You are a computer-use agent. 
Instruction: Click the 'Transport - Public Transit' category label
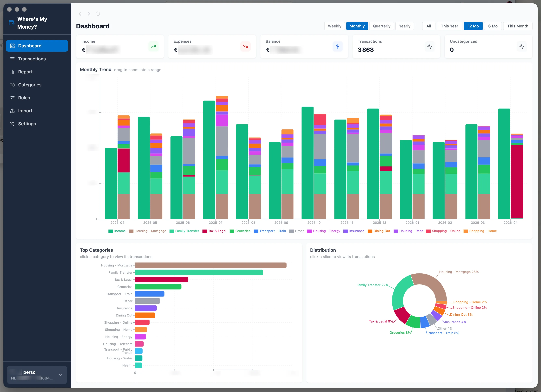[118, 351]
